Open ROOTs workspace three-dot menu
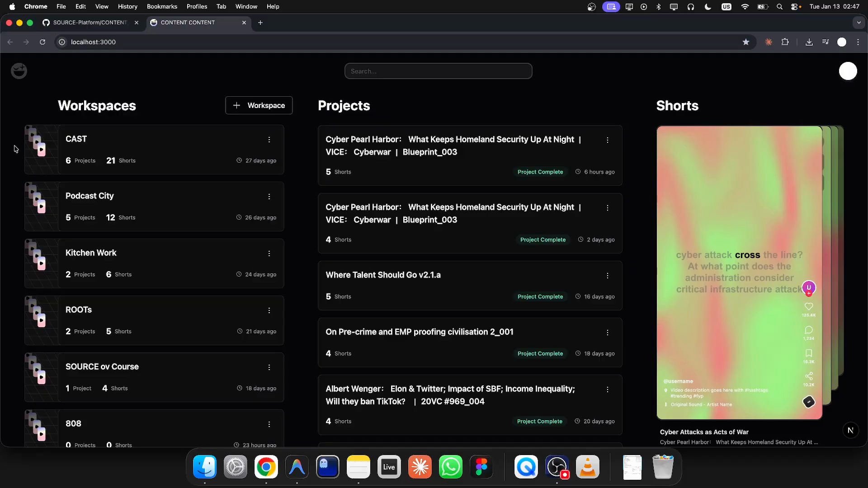The image size is (868, 488). (269, 310)
